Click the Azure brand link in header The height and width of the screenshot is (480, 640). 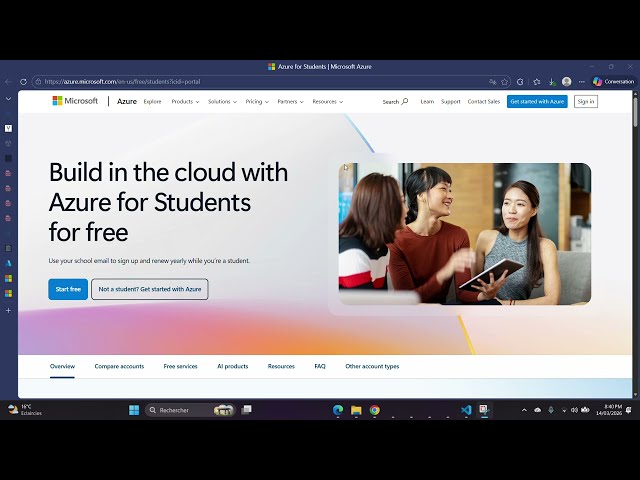pyautogui.click(x=127, y=102)
